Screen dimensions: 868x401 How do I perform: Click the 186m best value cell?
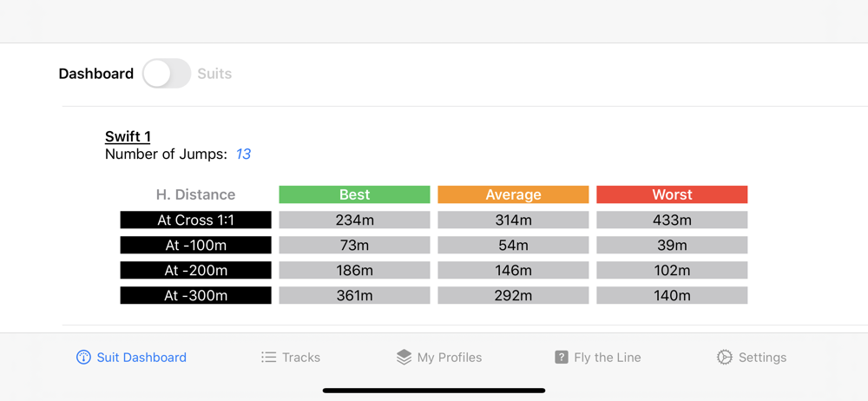pos(354,270)
